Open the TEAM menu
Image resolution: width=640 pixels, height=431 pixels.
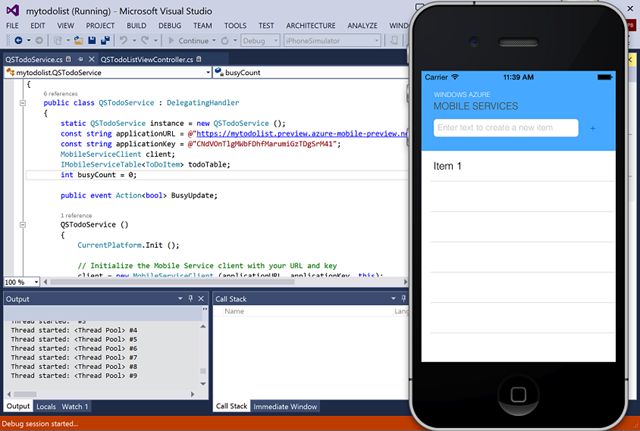202,25
